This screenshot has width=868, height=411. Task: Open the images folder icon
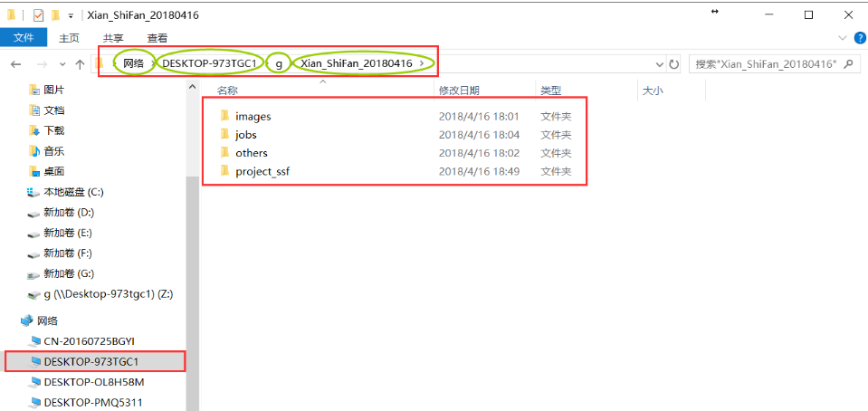224,116
